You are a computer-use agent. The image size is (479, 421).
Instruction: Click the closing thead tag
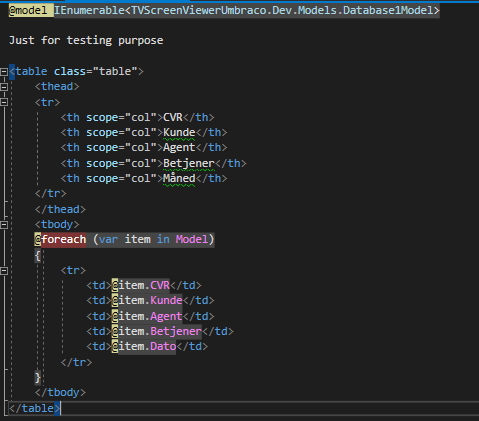[60, 209]
